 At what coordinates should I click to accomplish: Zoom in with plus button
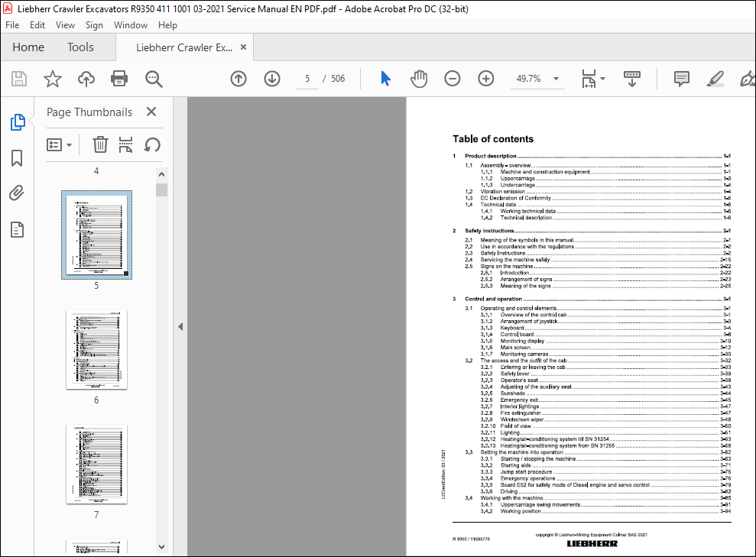[x=486, y=79]
